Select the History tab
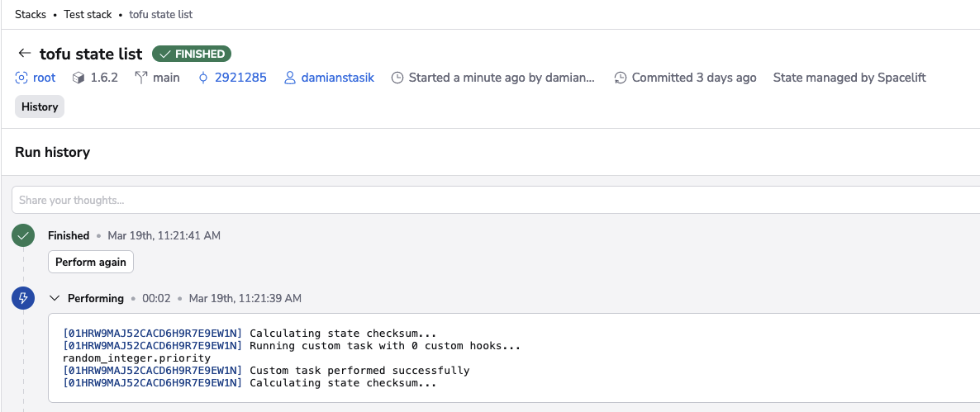980x412 pixels. pos(40,107)
